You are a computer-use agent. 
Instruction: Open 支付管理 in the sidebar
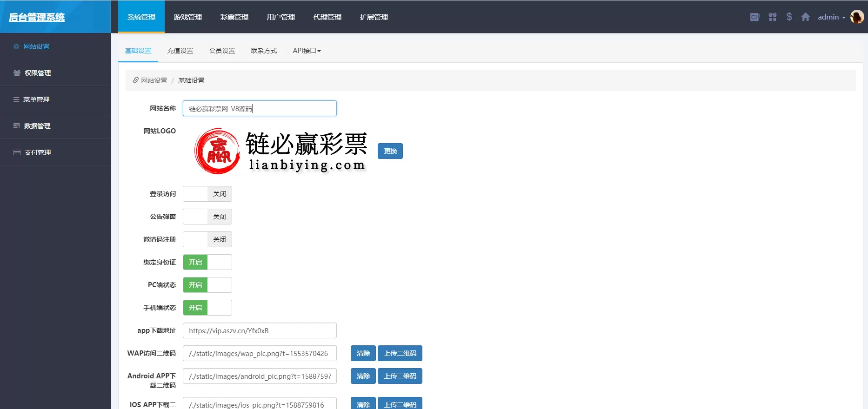[x=55, y=152]
